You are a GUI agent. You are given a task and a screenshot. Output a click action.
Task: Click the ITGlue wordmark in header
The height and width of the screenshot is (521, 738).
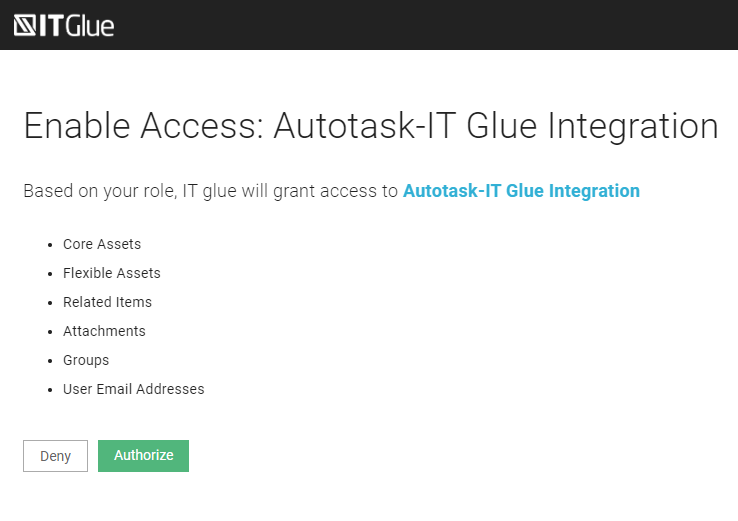pos(77,25)
